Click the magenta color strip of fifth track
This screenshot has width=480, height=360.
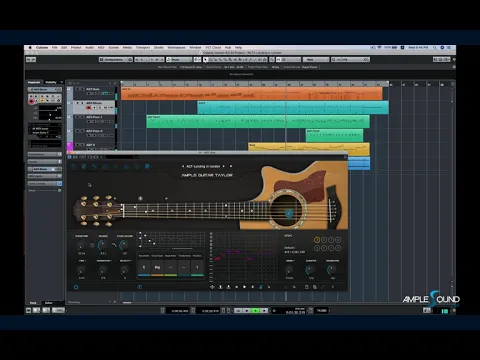point(70,147)
